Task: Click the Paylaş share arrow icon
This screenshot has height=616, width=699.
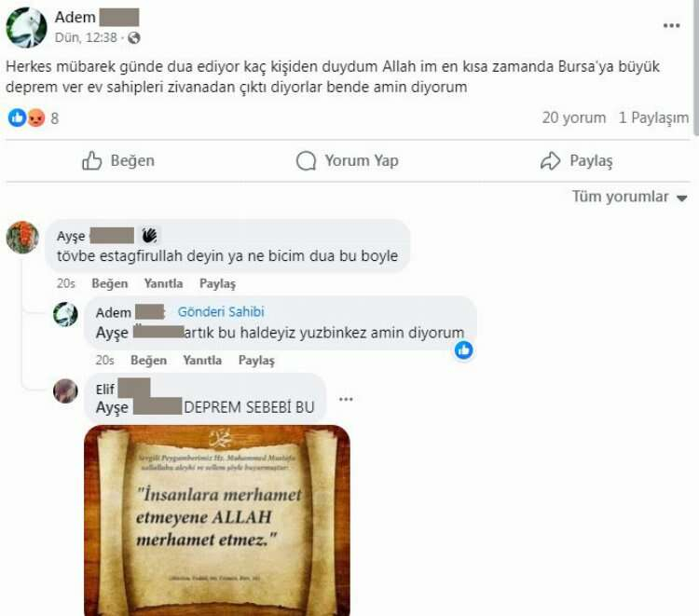Action: [x=550, y=161]
